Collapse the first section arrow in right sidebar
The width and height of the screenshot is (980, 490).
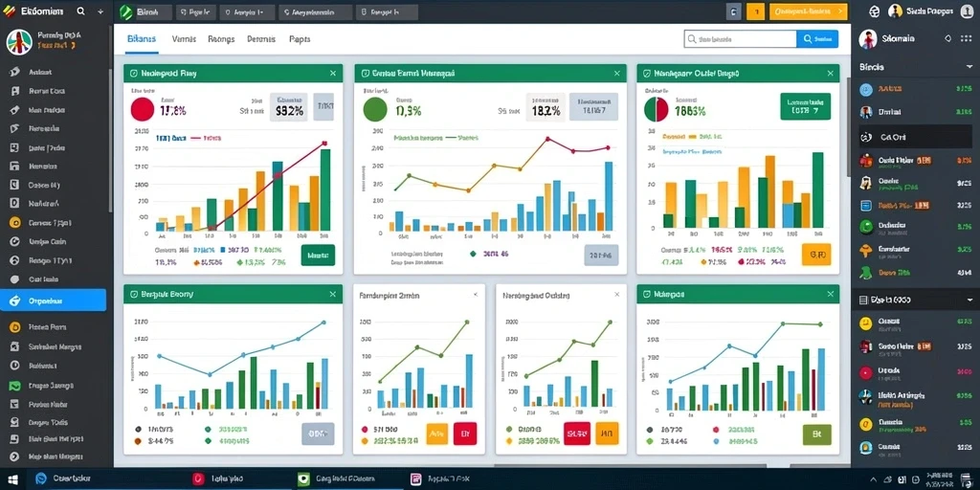[969, 67]
